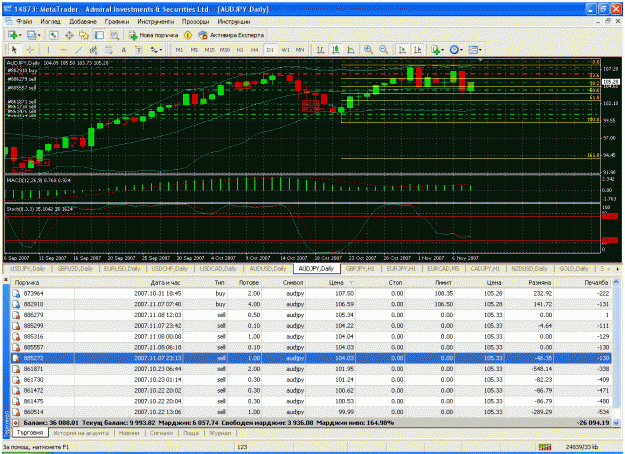
Task: Switch to the GOLD,Daily chart tab
Action: pos(574,269)
